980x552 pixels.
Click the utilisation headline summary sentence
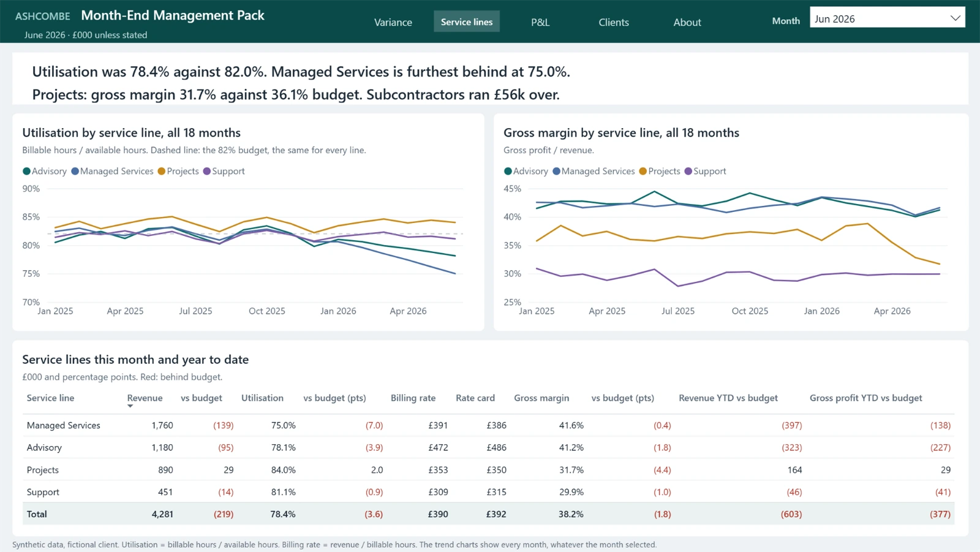301,72
